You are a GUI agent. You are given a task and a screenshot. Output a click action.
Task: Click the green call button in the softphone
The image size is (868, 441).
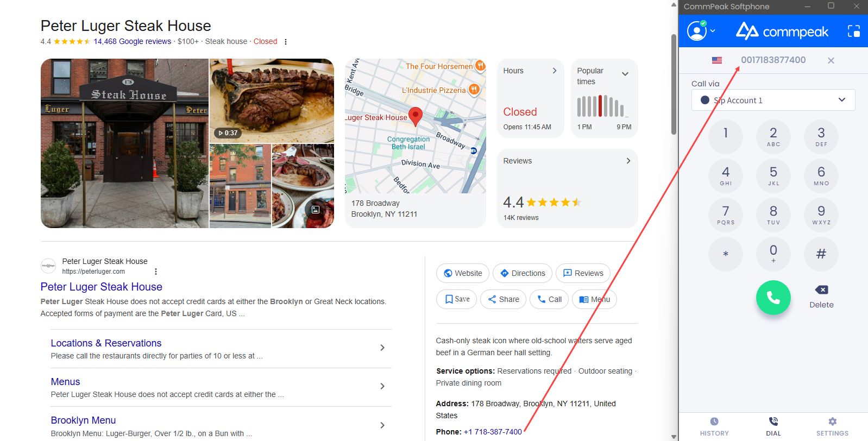(773, 298)
